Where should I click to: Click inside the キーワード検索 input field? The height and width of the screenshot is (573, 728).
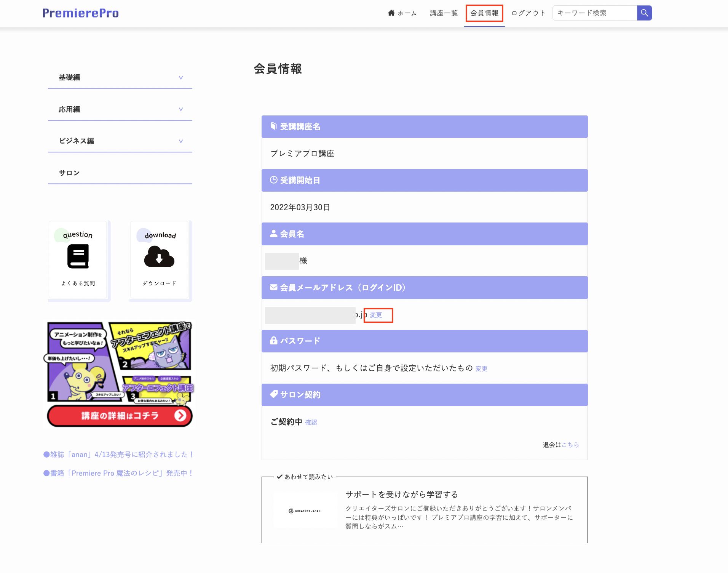594,13
